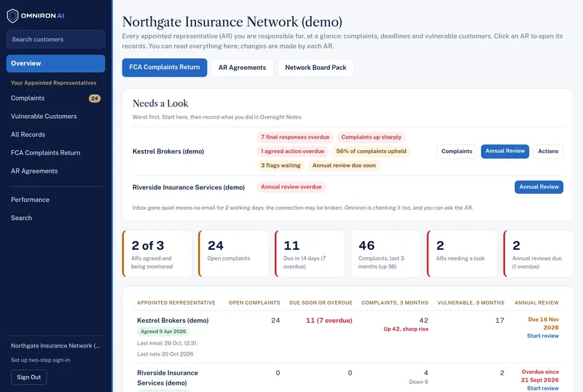The height and width of the screenshot is (392, 583).
Task: Click the '1 agreed action overdue' tag
Action: pyautogui.click(x=292, y=152)
